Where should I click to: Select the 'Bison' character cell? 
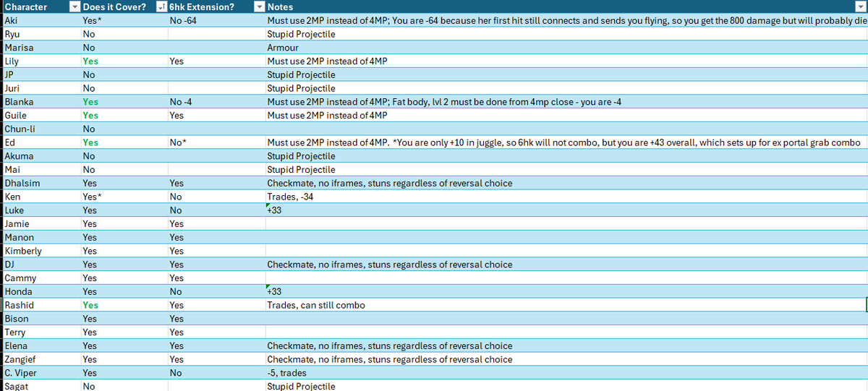[x=41, y=319]
